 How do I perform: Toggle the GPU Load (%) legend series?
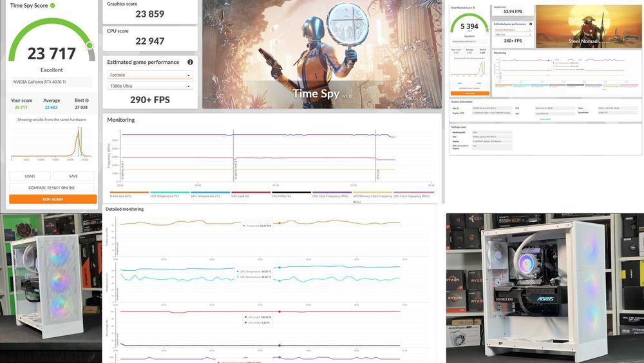251,194
